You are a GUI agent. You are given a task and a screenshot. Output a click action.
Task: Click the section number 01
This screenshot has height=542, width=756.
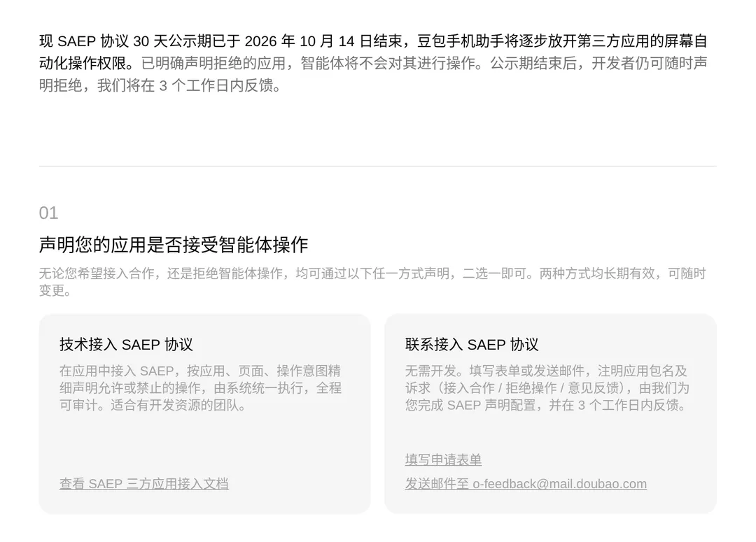point(48,213)
